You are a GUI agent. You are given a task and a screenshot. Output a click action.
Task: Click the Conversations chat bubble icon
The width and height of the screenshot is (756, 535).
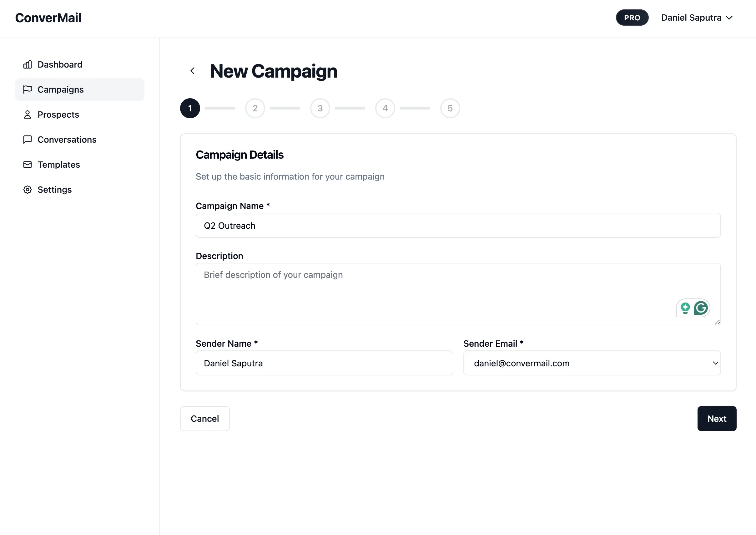tap(28, 140)
